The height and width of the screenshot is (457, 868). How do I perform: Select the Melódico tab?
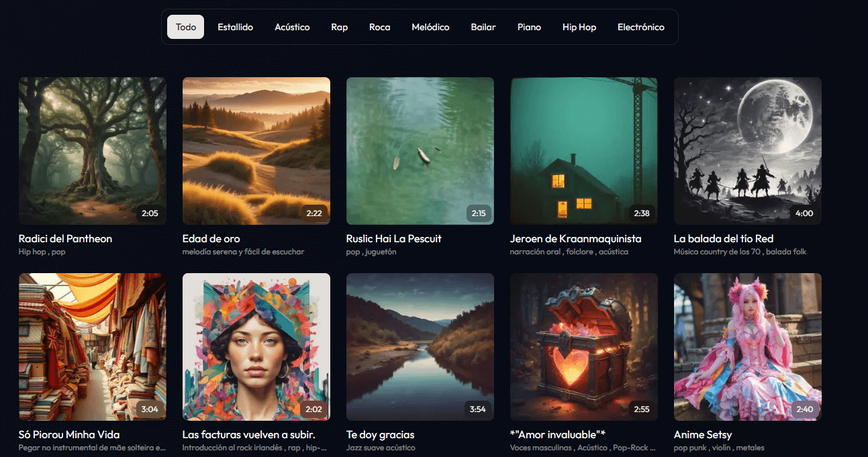[x=430, y=28]
